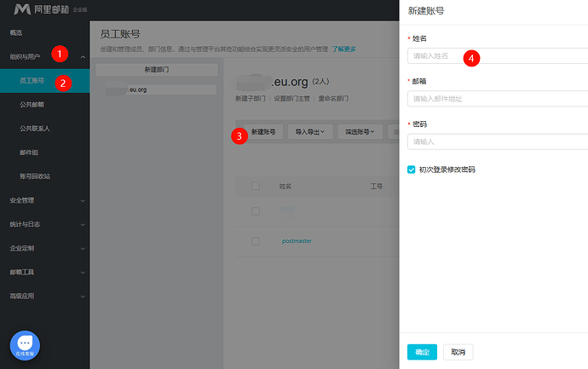Click the 新建部门 button
Viewport: 588px width, 369px height.
coord(157,70)
